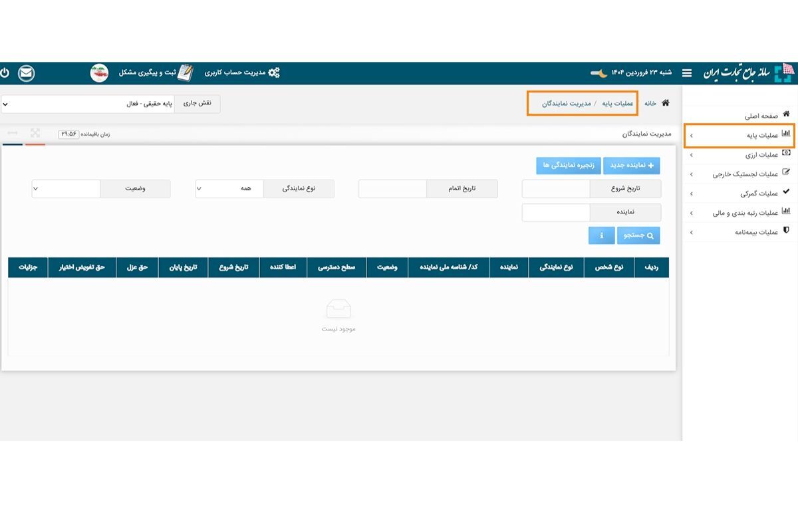798x532 pixels.
Task: Click the horizontal resize arrow icon
Action: point(13,133)
